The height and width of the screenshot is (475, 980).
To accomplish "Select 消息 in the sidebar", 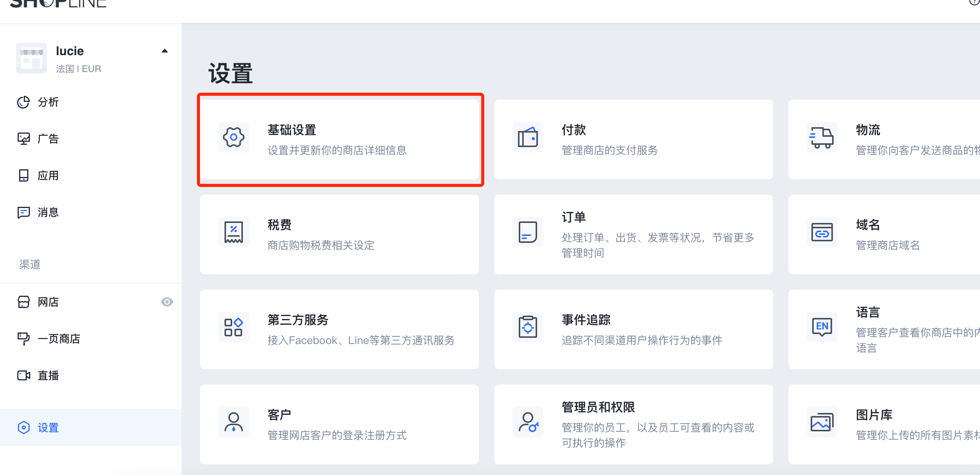I will [x=48, y=212].
